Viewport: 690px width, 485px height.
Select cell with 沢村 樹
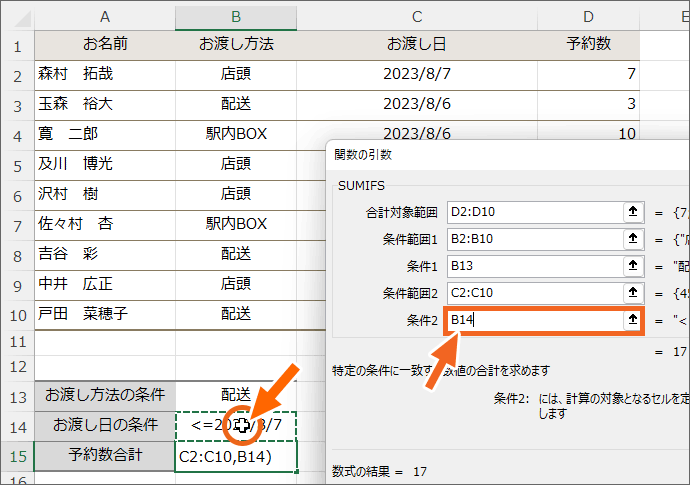[x=105, y=195]
